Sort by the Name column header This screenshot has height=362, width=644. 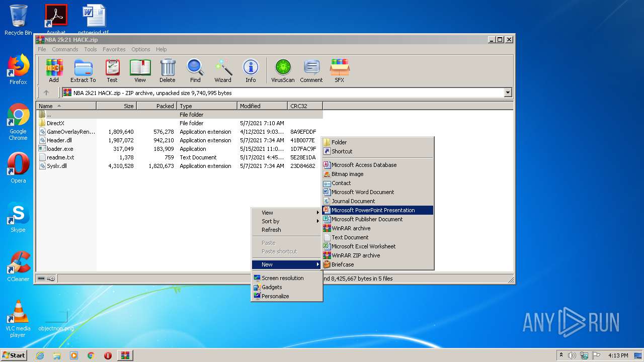click(x=66, y=106)
